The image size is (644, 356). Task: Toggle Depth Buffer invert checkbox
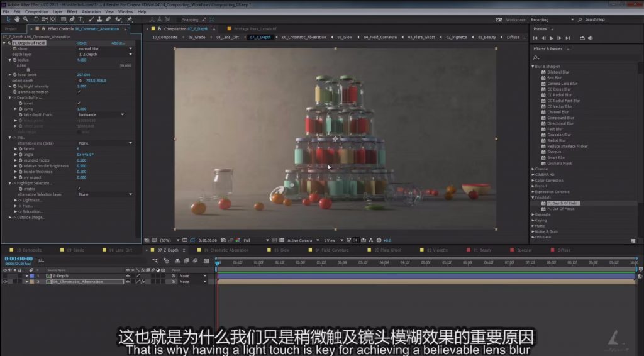[79, 104]
